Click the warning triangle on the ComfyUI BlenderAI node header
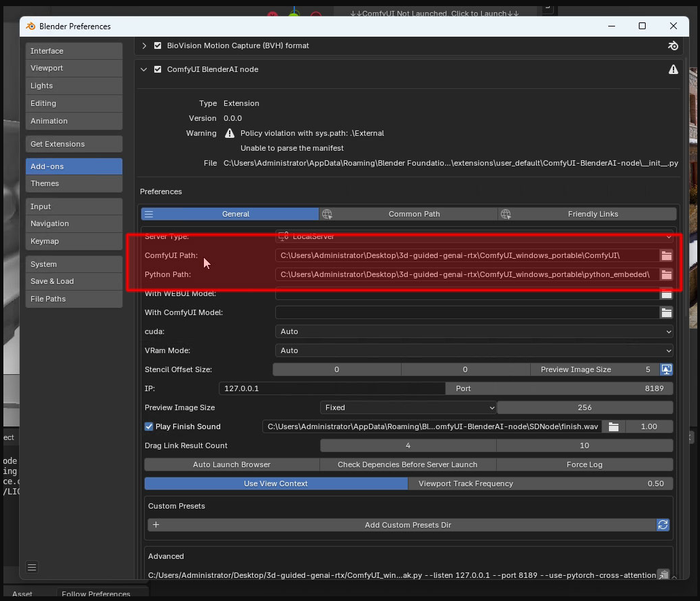Screen dimensions: 700x601 click(673, 69)
